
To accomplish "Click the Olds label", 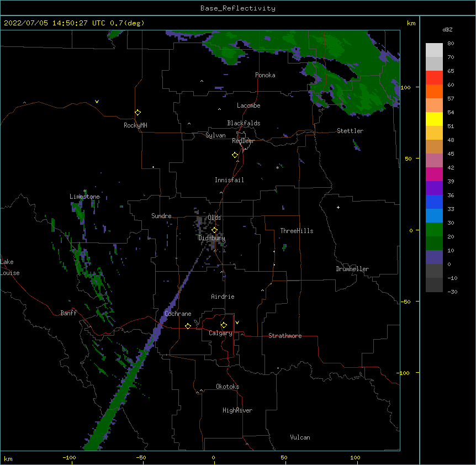I will click(214, 218).
